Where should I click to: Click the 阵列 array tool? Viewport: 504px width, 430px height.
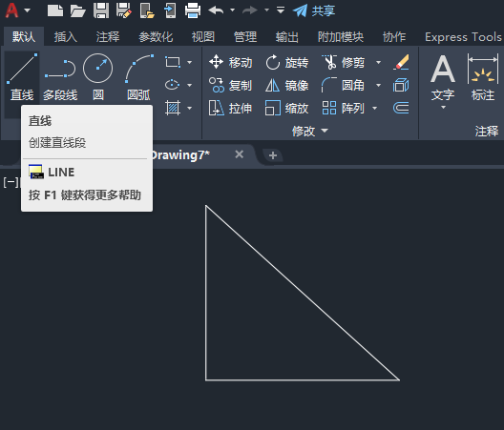click(344, 109)
